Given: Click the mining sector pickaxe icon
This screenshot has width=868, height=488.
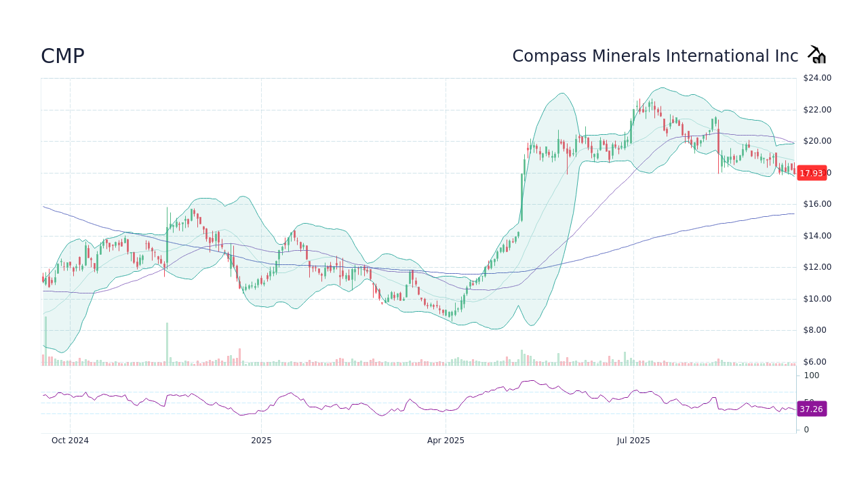Looking at the screenshot, I should [x=816, y=54].
